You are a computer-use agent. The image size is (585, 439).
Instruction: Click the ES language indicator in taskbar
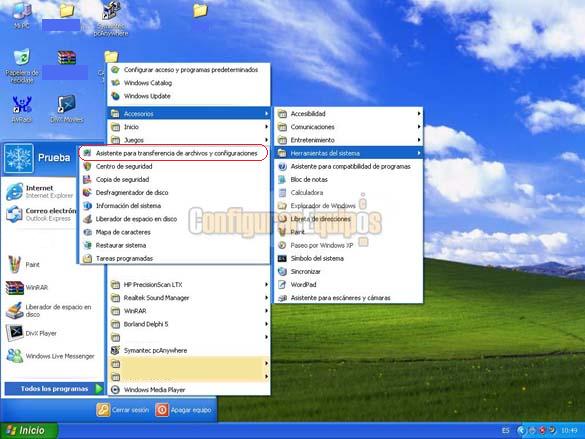pyautogui.click(x=505, y=430)
